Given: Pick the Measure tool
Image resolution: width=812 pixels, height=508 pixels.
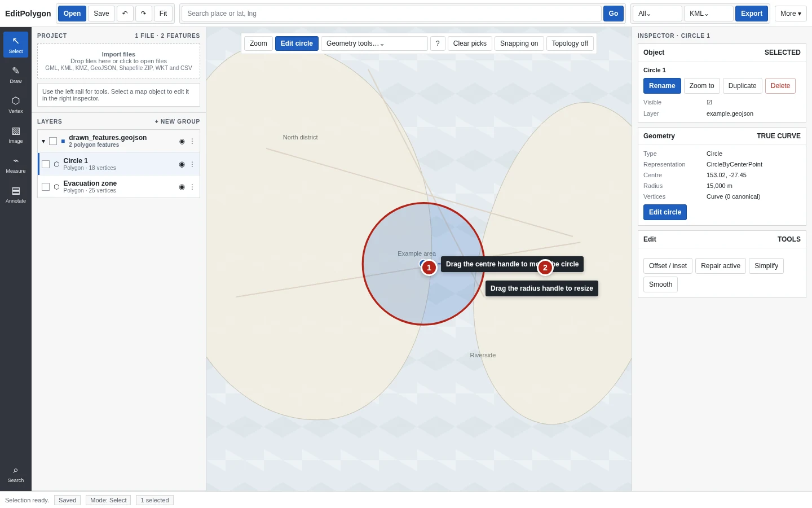Looking at the screenshot, I should 16,164.
